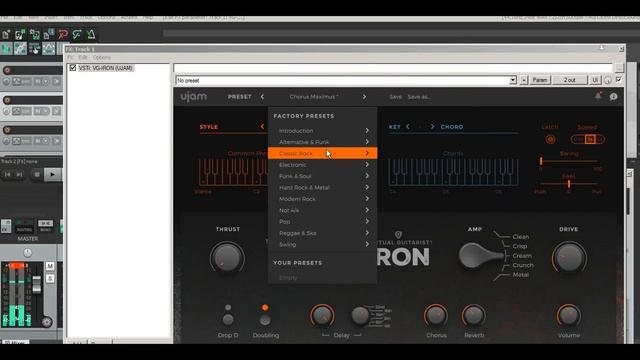Click the plus button beside the preset box
Image resolution: width=640 pixels, height=360 pixels.
point(524,80)
